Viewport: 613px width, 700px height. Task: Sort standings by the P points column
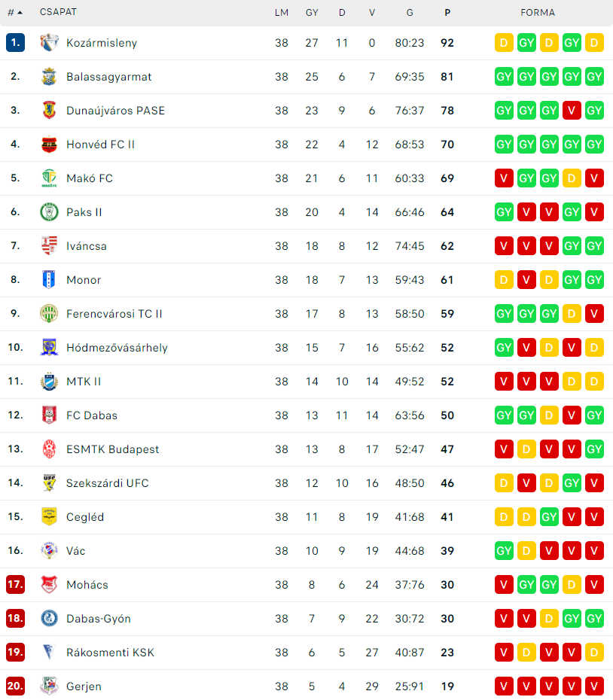(447, 13)
